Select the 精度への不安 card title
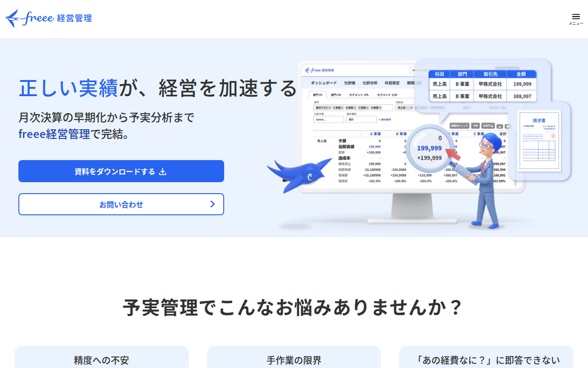Viewport: 588px width, 368px height. coord(102,360)
